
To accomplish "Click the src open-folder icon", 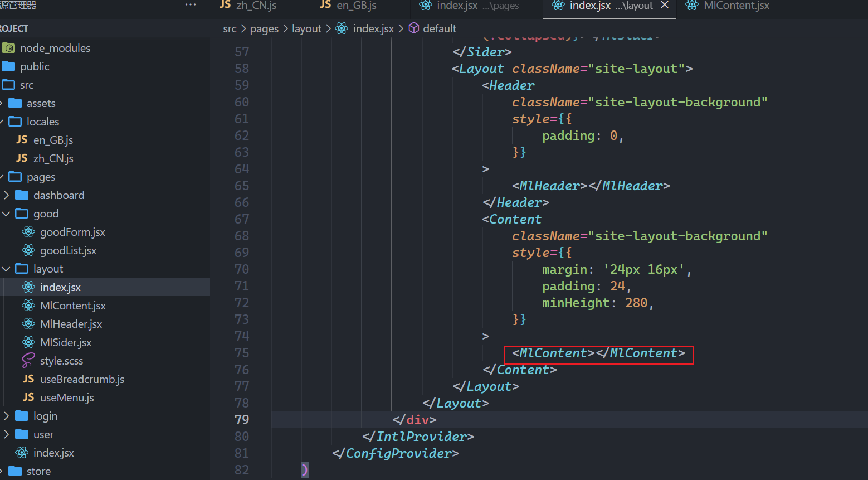I will 9,85.
